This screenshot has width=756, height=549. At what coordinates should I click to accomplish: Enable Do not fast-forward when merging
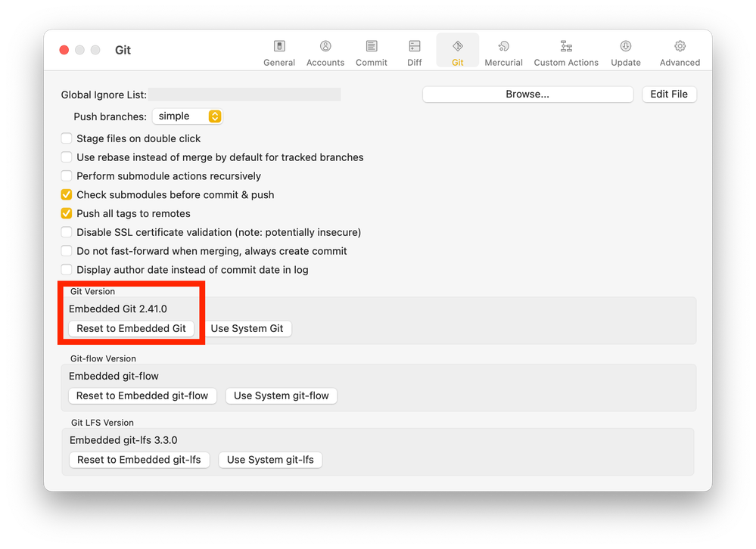point(67,251)
